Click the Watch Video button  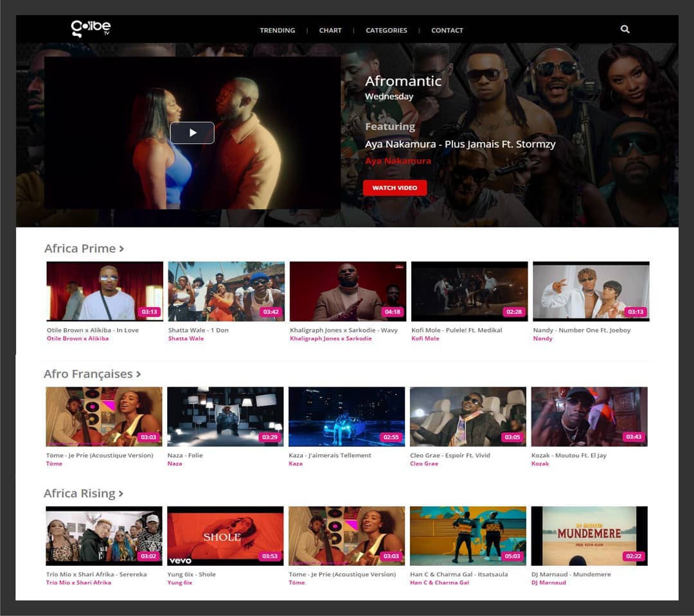coord(395,188)
